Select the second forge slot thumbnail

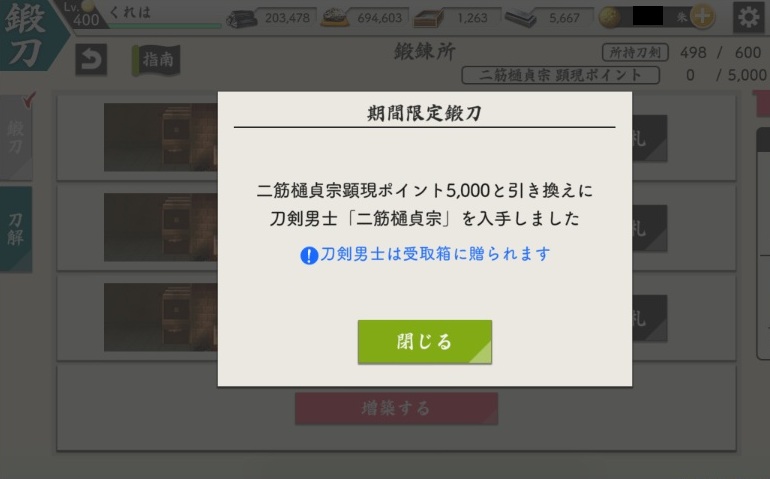[161, 227]
